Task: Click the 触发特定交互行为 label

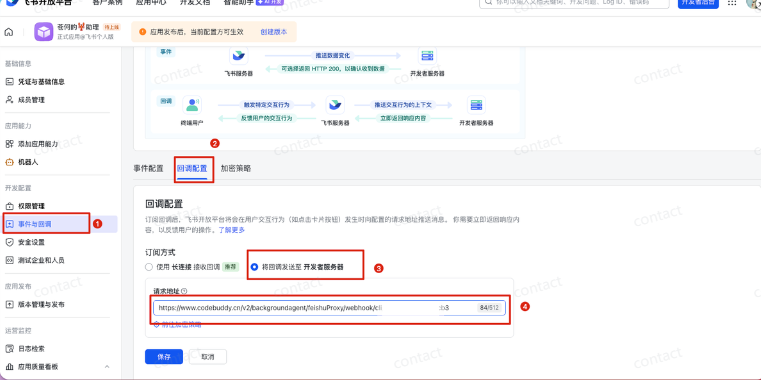Action: 265,105
